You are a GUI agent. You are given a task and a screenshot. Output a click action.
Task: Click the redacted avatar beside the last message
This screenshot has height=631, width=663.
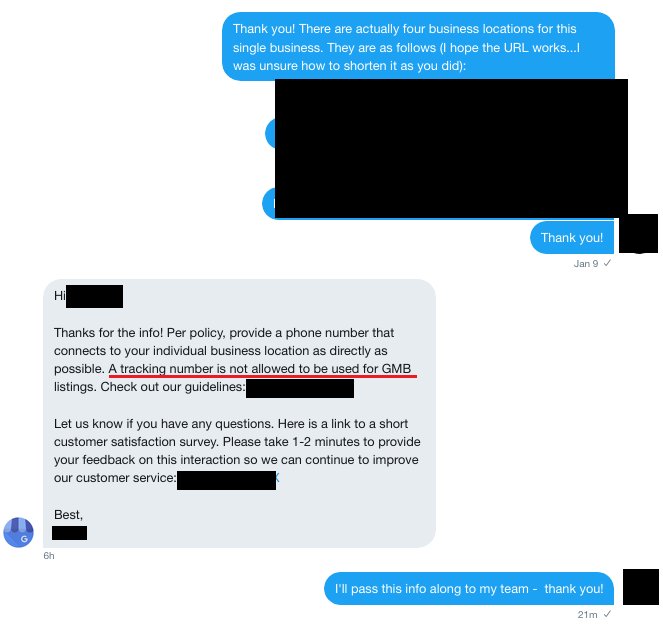coord(641,587)
